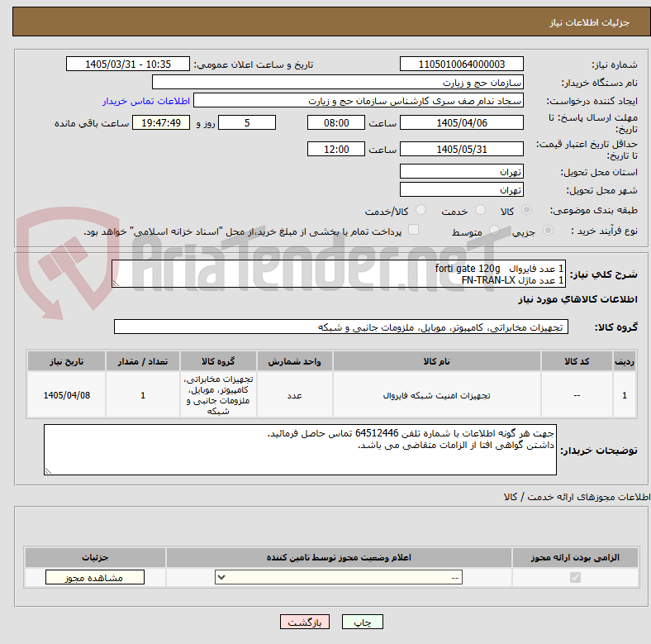Click the resize handle of need description textarea
Image resolution: width=651 pixels, height=644 pixels.
(116, 283)
